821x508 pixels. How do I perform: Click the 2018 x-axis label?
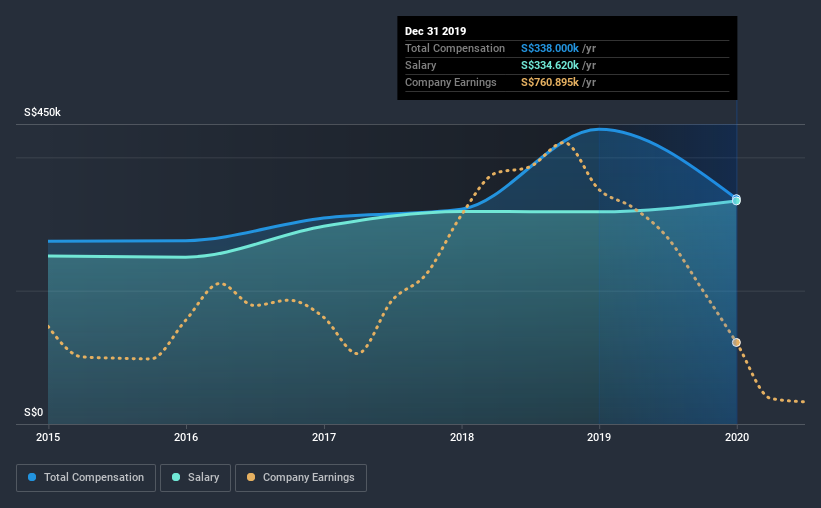[x=462, y=437]
